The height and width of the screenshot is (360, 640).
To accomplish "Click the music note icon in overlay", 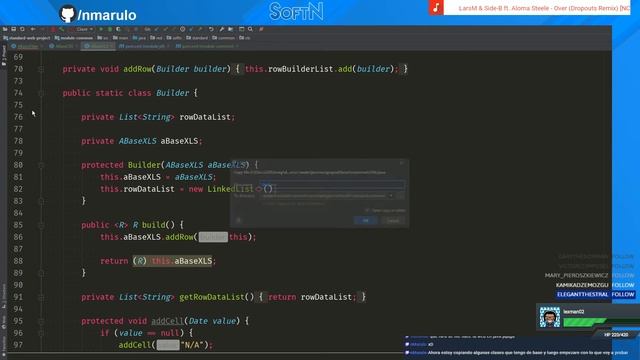I will point(436,8).
